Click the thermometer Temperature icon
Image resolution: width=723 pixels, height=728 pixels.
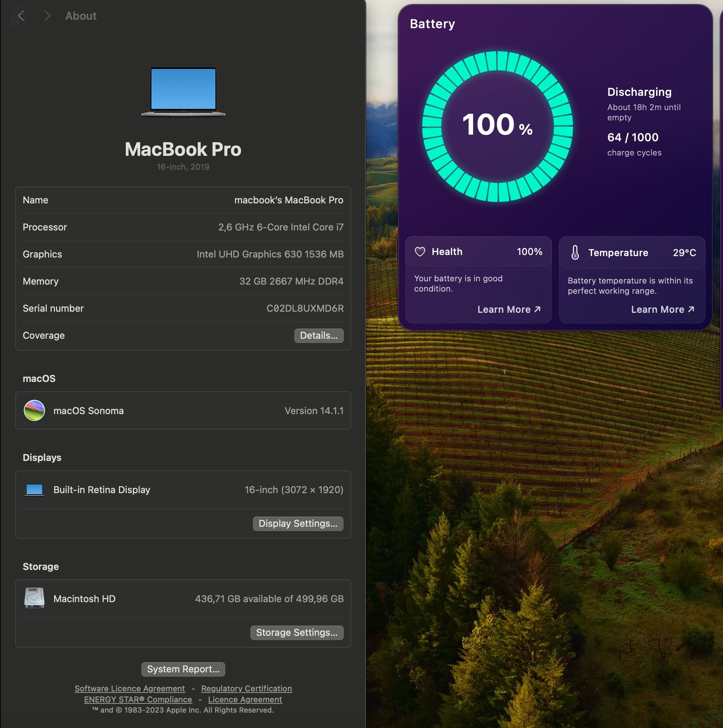[x=575, y=252]
